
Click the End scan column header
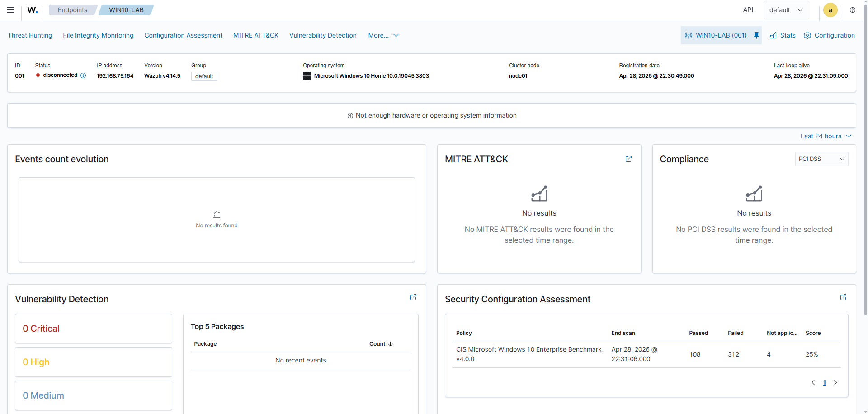pyautogui.click(x=623, y=333)
